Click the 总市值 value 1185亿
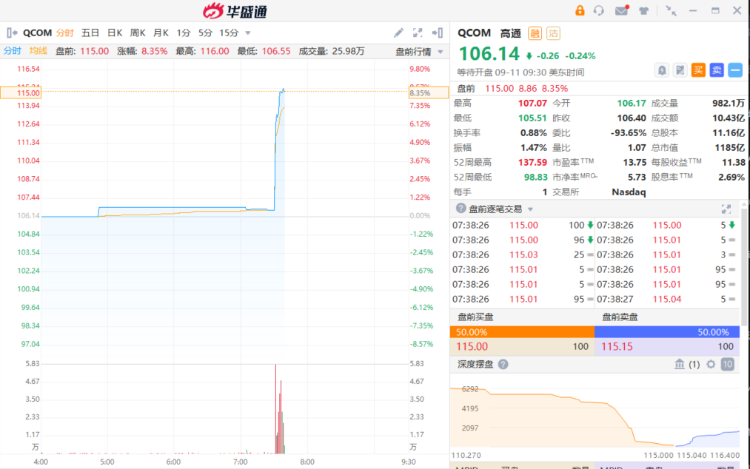The width and height of the screenshot is (750, 469). pos(729,148)
